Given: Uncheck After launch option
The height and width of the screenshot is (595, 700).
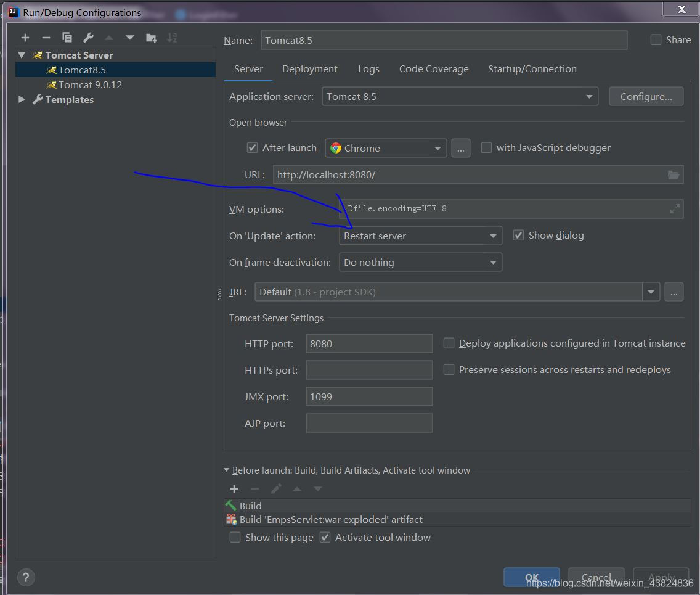Looking at the screenshot, I should click(x=252, y=147).
